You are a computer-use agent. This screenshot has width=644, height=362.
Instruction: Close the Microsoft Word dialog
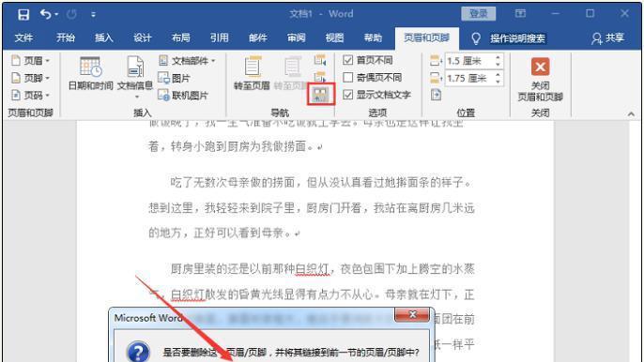412,314
